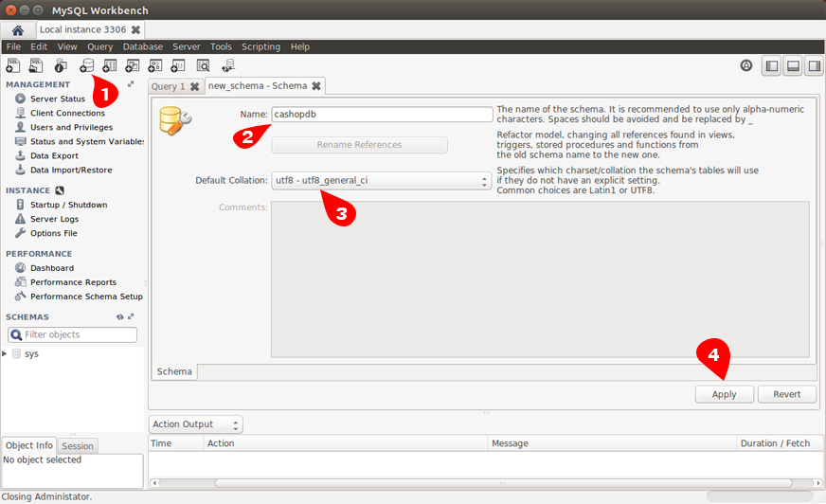Click the Message column header
Image resolution: width=826 pixels, height=504 pixels.
click(x=612, y=443)
